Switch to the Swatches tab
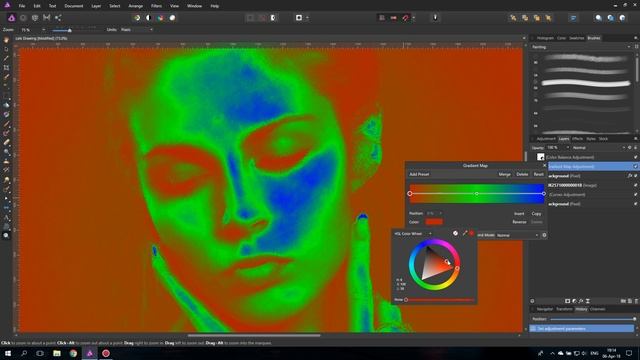Screen dimensions: 640x360 [576, 38]
